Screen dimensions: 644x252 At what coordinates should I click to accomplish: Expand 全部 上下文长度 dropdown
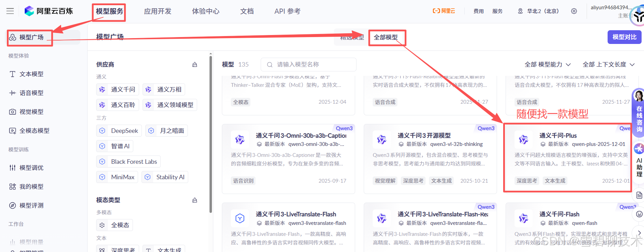609,65
